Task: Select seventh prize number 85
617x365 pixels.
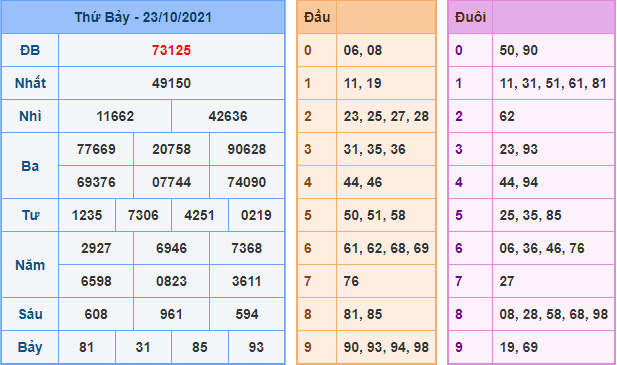Action: pyautogui.click(x=200, y=348)
